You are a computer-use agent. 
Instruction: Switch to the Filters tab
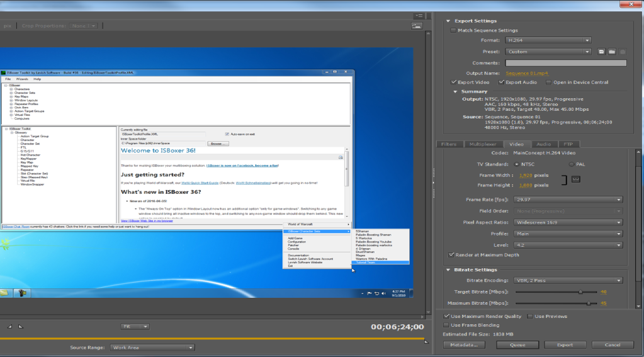449,144
